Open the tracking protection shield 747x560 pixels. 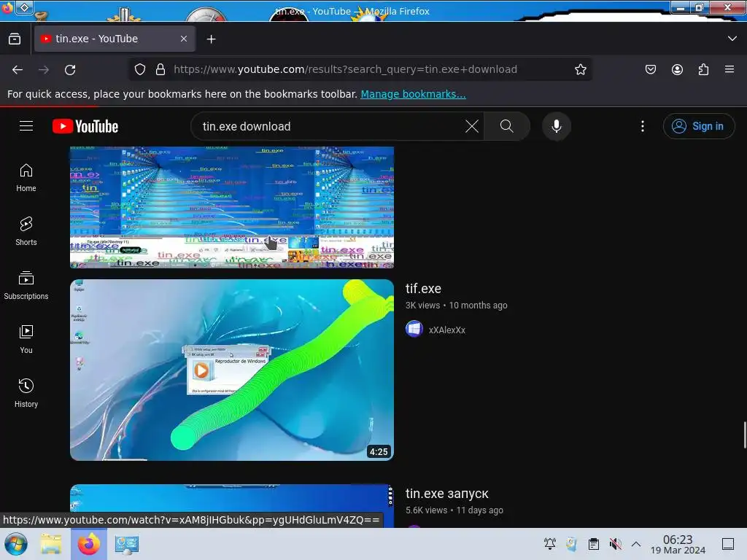139,69
